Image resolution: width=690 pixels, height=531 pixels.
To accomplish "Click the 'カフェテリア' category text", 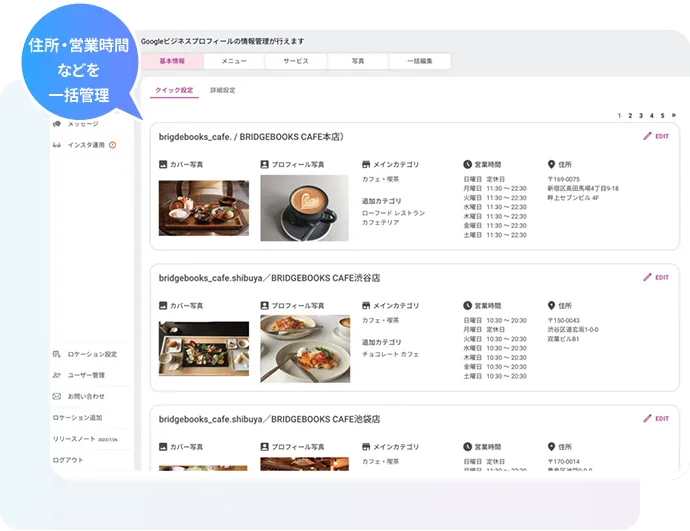I will pos(381,223).
